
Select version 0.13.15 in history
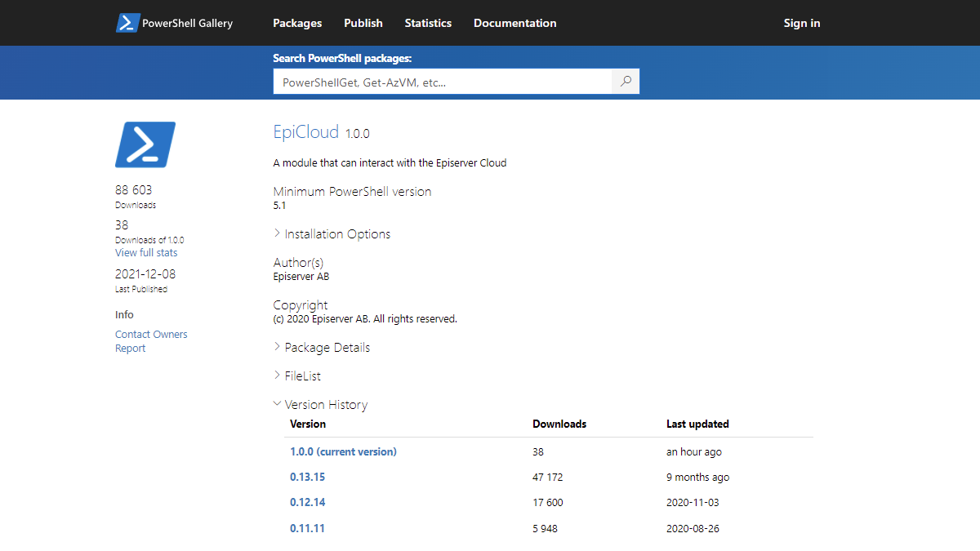click(307, 478)
